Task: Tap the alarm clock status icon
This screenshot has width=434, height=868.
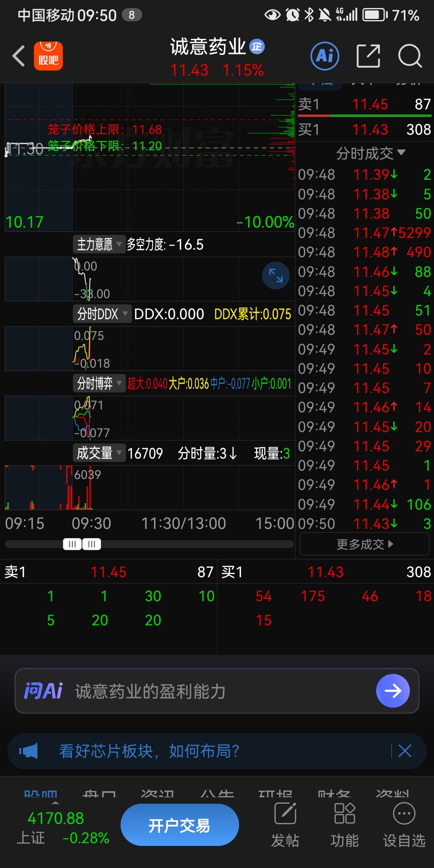Action: point(293,15)
